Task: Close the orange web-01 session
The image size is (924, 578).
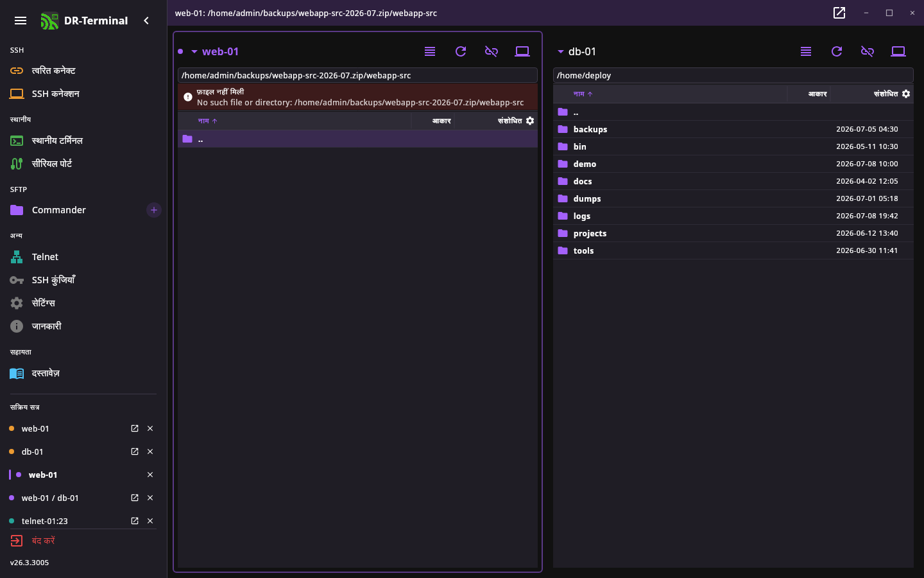Action: pyautogui.click(x=150, y=428)
